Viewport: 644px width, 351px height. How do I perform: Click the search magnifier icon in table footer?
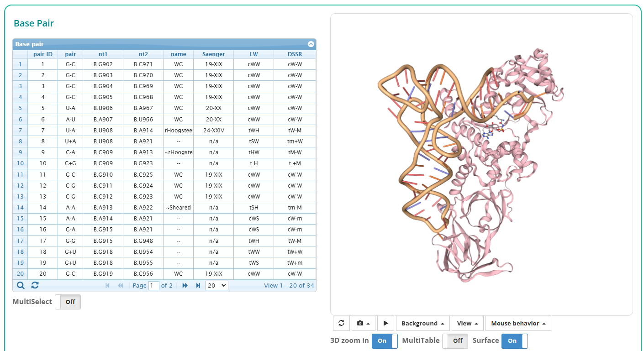pyautogui.click(x=21, y=285)
